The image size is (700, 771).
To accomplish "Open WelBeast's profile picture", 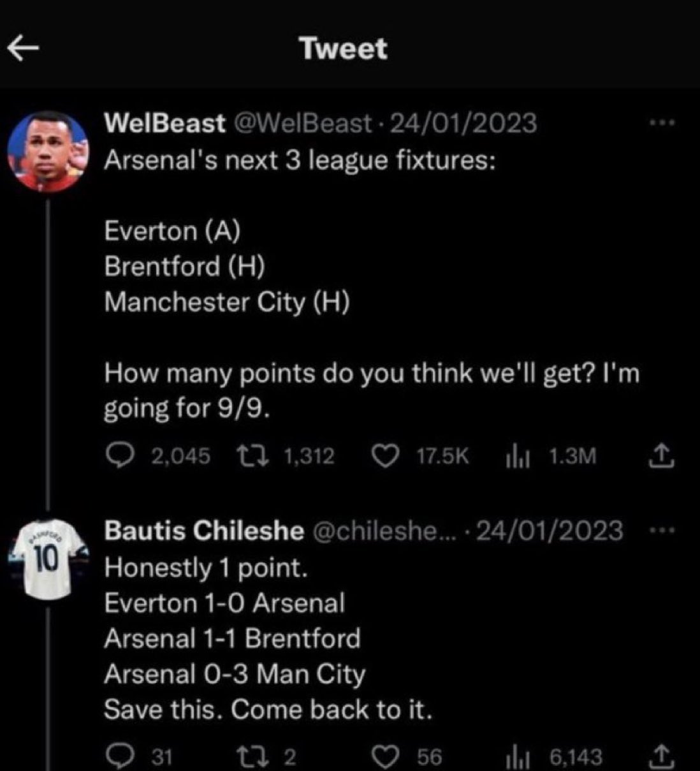I will (48, 153).
